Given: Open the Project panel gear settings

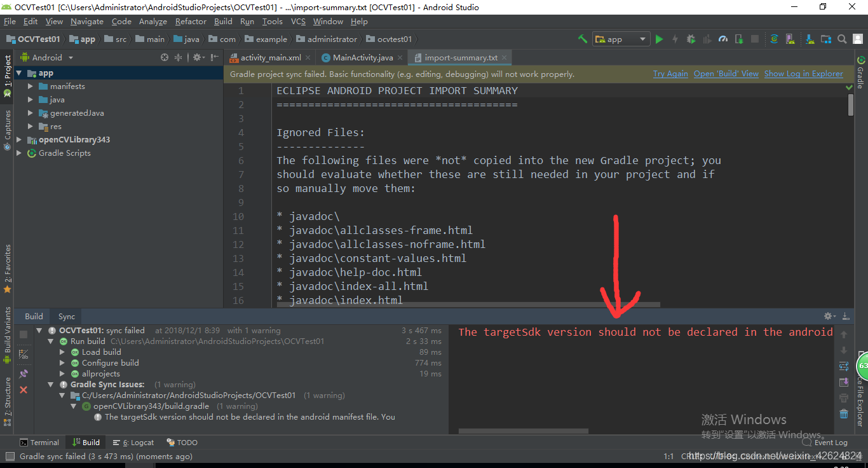Looking at the screenshot, I should (x=198, y=57).
